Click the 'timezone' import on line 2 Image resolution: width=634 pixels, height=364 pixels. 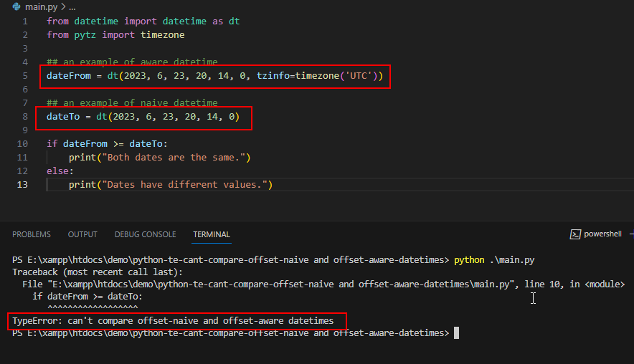(163, 34)
